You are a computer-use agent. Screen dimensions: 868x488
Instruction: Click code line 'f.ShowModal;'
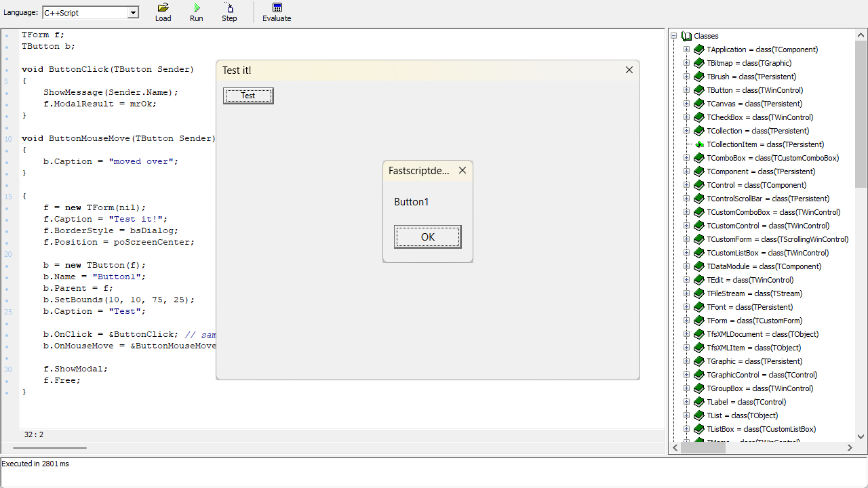pos(76,369)
